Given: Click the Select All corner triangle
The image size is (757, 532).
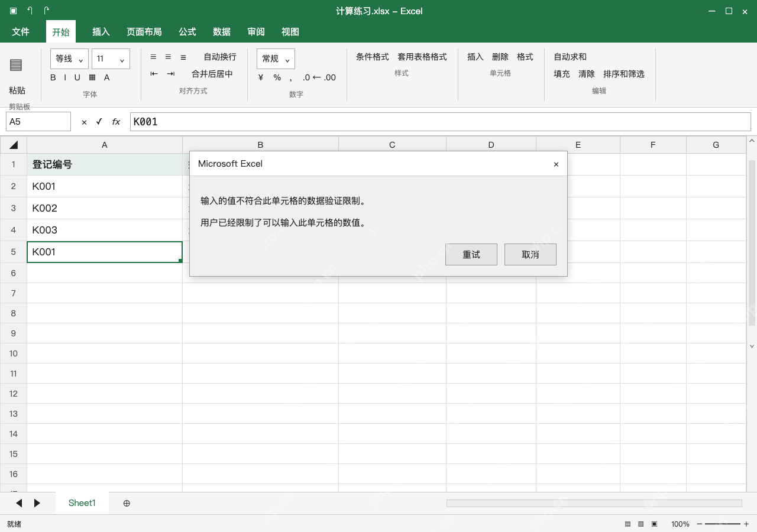Looking at the screenshot, I should [x=14, y=145].
